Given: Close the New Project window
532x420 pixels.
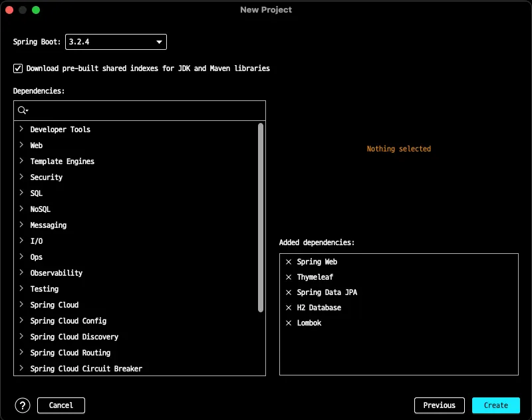Looking at the screenshot, I should (9, 10).
